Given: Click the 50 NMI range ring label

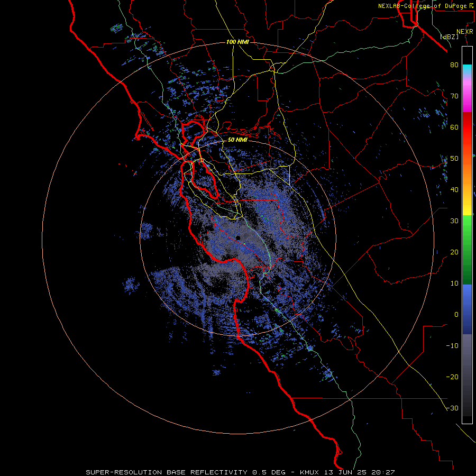Looking at the screenshot, I should coord(237,140).
